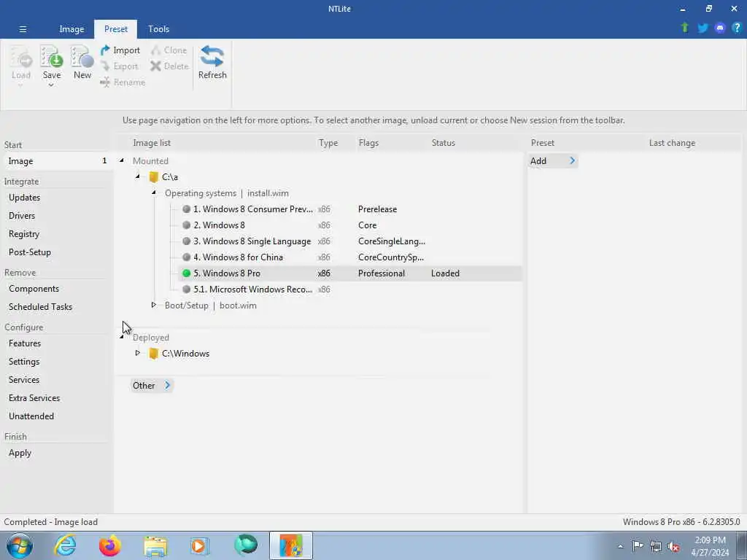Viewport: 747px width, 560px height.
Task: Open the Help question mark icon
Action: pos(737,28)
